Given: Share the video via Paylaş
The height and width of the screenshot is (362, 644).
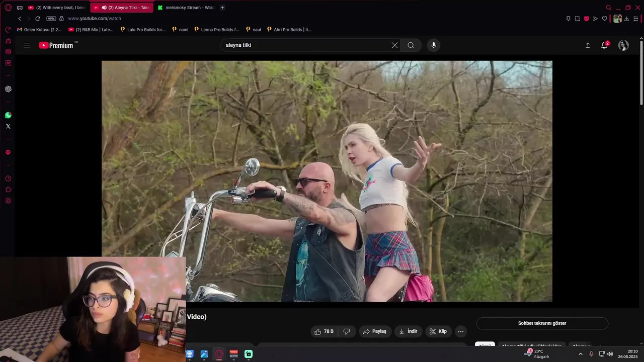Looking at the screenshot, I should (x=375, y=331).
